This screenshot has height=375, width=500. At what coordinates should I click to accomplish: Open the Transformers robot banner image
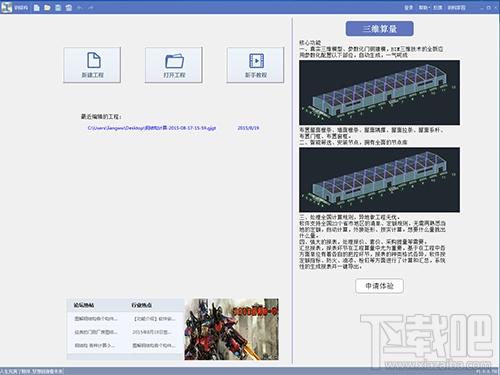[x=232, y=329]
